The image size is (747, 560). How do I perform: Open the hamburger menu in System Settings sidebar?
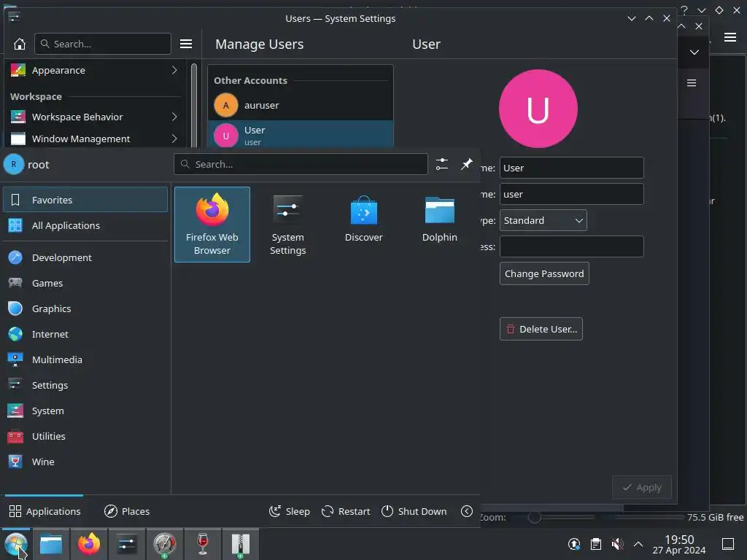(186, 44)
